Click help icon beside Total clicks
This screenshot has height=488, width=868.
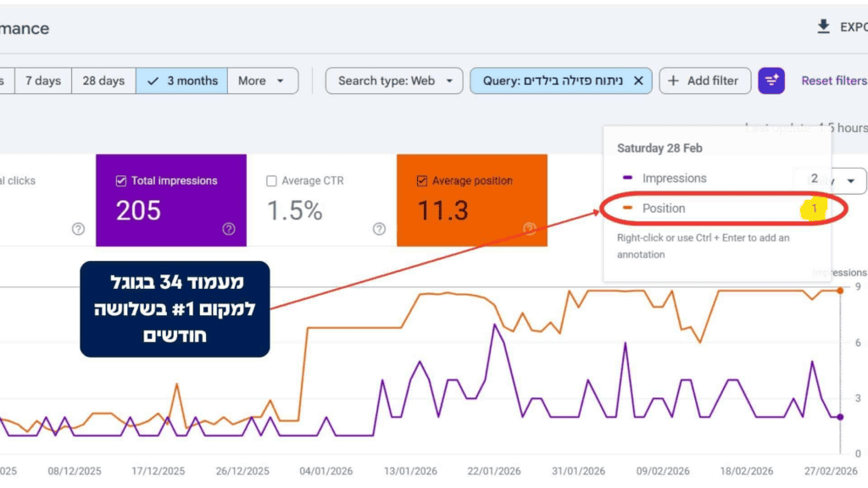(78, 229)
